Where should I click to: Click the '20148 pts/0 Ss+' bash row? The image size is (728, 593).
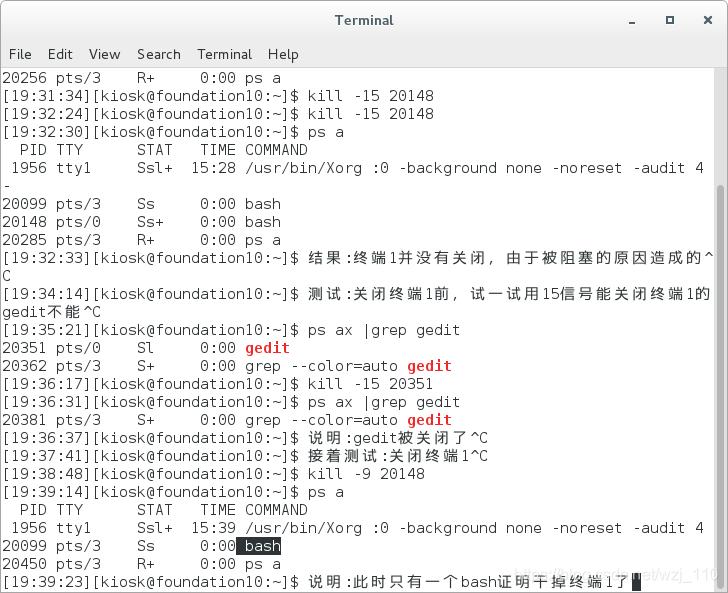142,222
